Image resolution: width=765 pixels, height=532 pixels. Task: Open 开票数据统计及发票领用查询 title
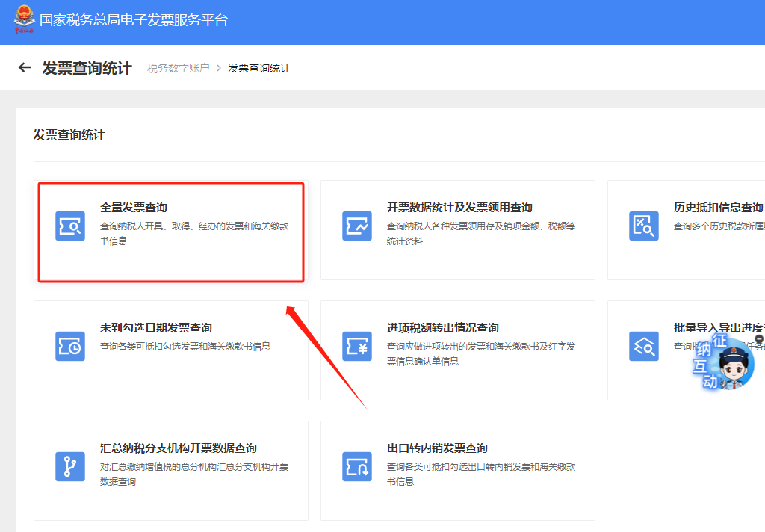tap(459, 208)
